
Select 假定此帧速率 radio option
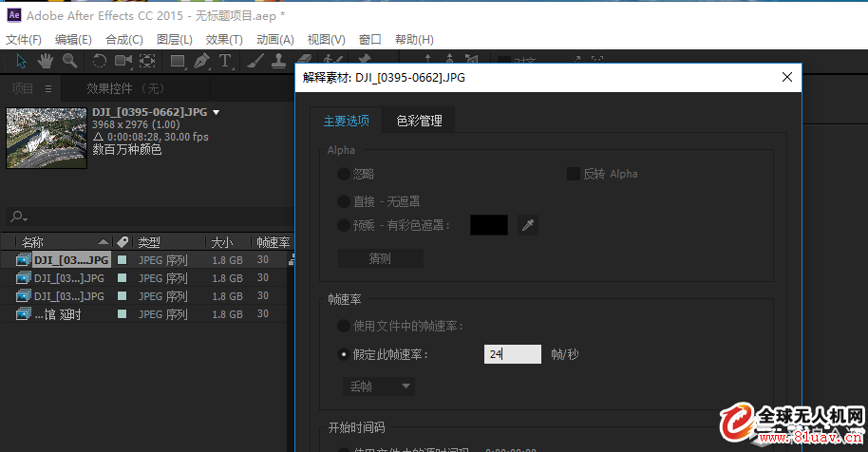pos(343,354)
